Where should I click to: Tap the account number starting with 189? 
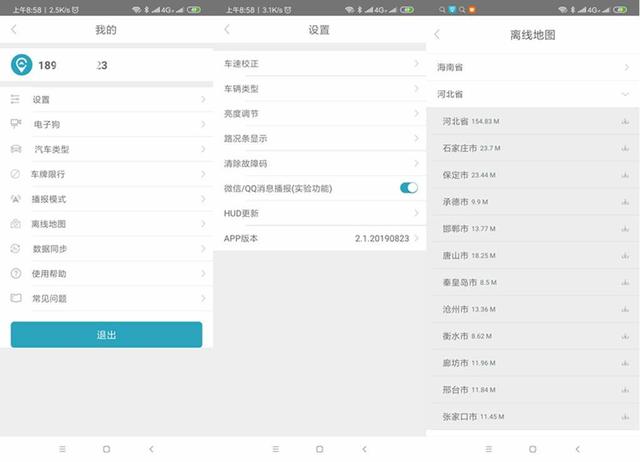tap(73, 65)
